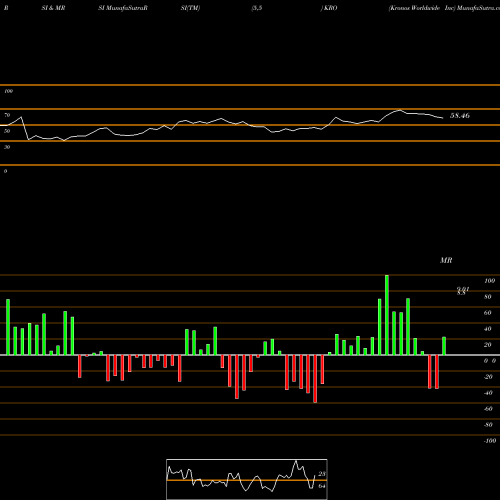
Task: Click the RSI axis label 100 on left
Action: [x=8, y=91]
